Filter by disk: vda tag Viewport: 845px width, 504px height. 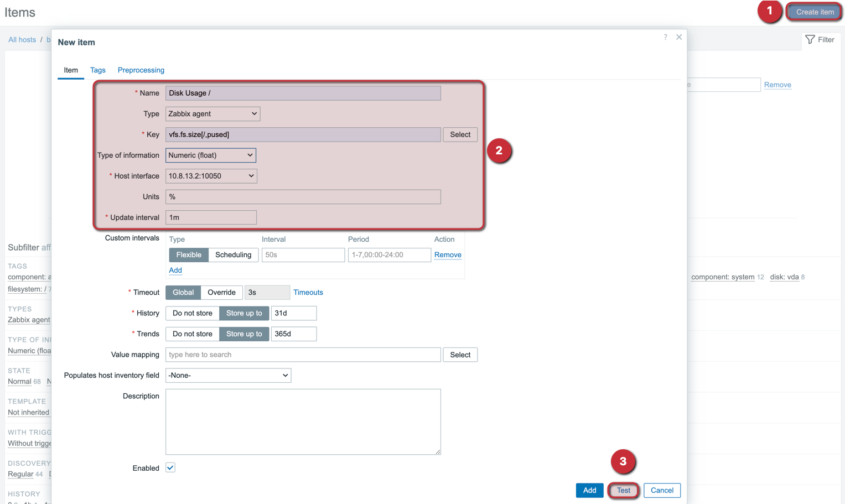point(785,277)
